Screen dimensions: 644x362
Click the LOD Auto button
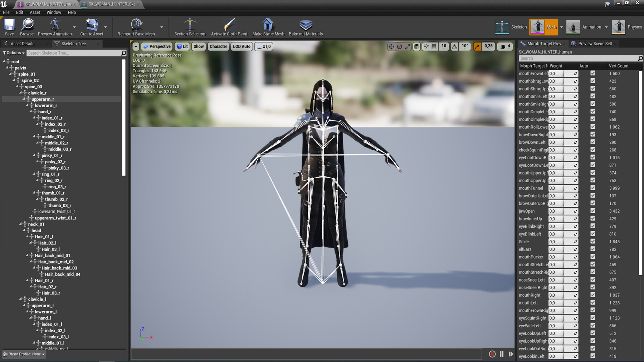(241, 46)
